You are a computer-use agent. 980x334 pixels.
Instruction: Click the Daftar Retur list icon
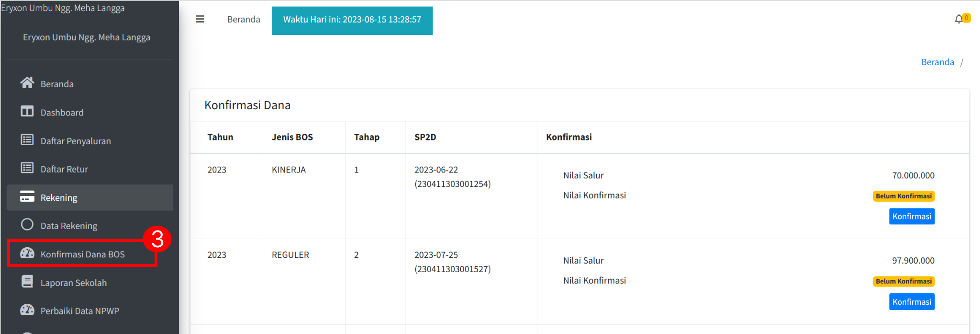coord(27,168)
